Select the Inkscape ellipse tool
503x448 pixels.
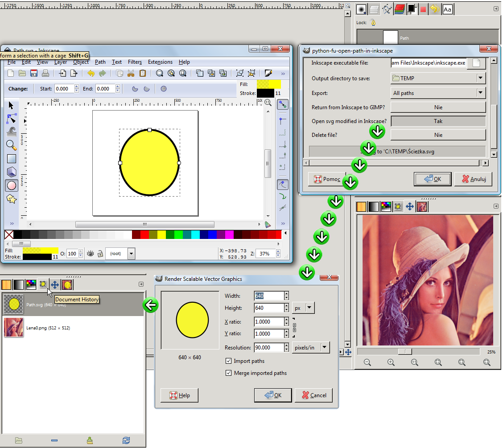click(12, 185)
